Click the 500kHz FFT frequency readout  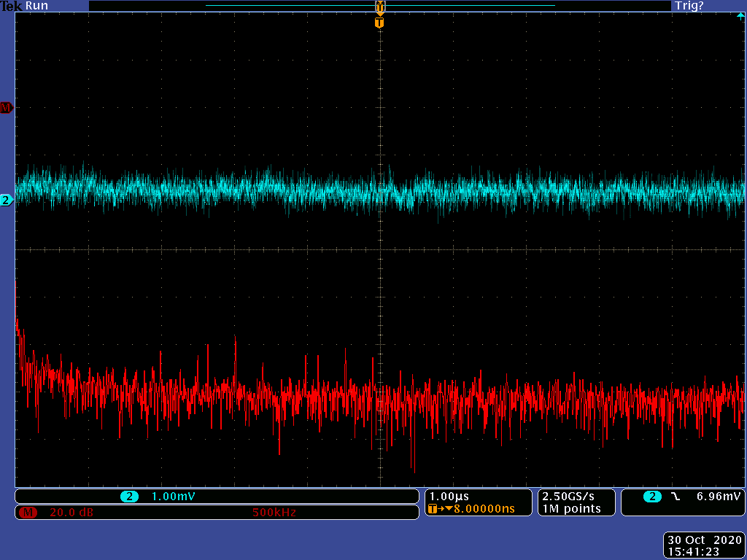tap(274, 513)
